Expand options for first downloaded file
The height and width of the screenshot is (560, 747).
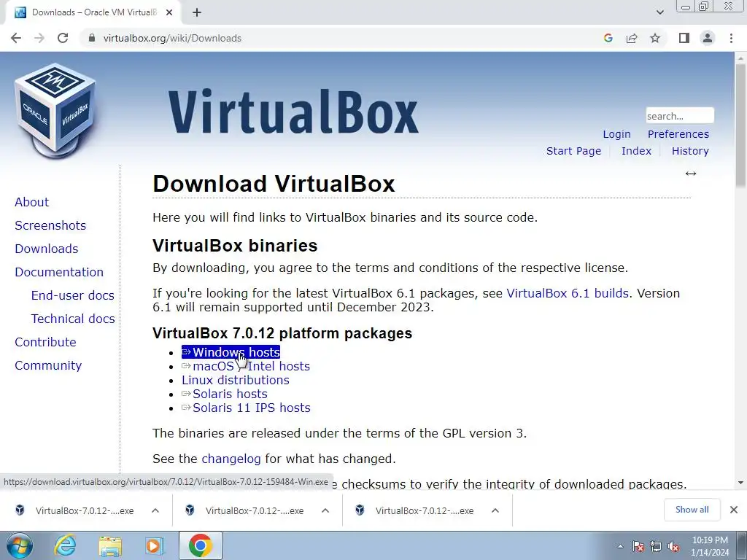click(155, 510)
